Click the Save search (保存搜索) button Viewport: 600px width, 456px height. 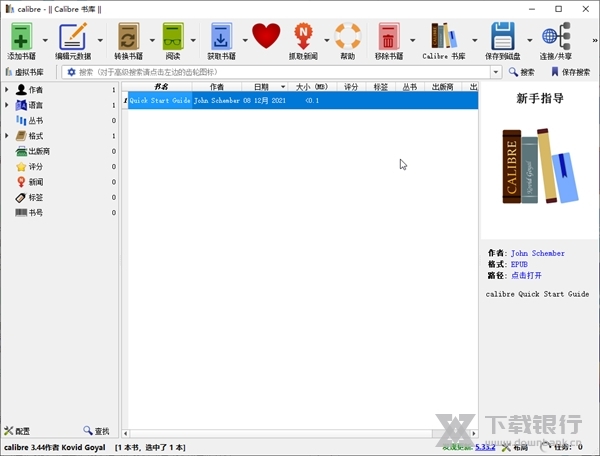571,72
